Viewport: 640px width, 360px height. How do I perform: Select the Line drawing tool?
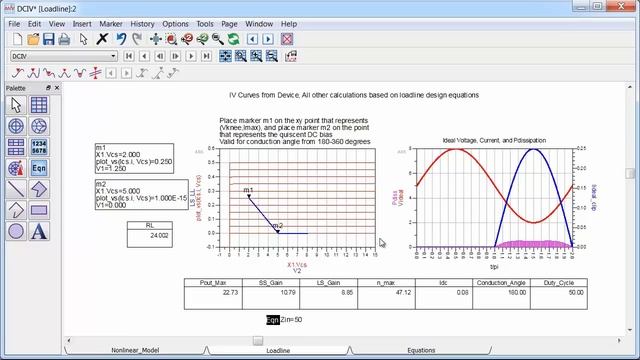click(x=16, y=189)
